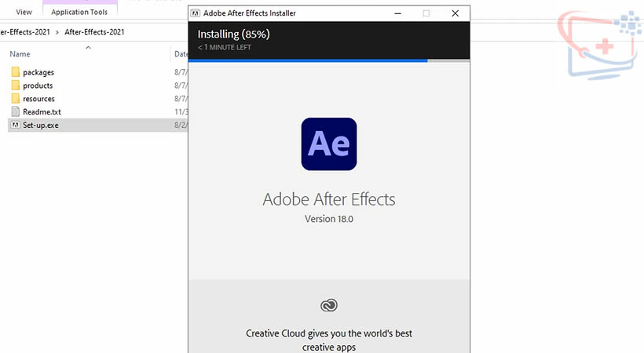Close the Adobe After Effects Installer window

(455, 13)
